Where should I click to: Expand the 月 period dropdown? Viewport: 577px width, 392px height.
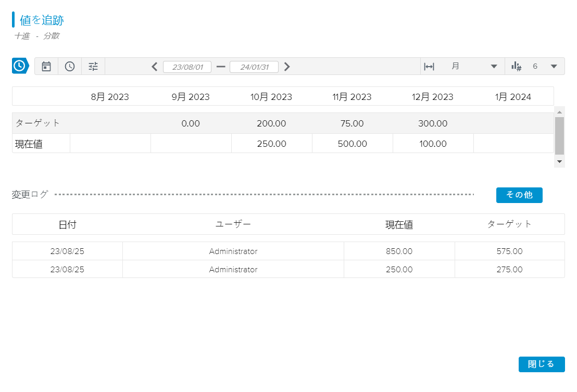(494, 67)
